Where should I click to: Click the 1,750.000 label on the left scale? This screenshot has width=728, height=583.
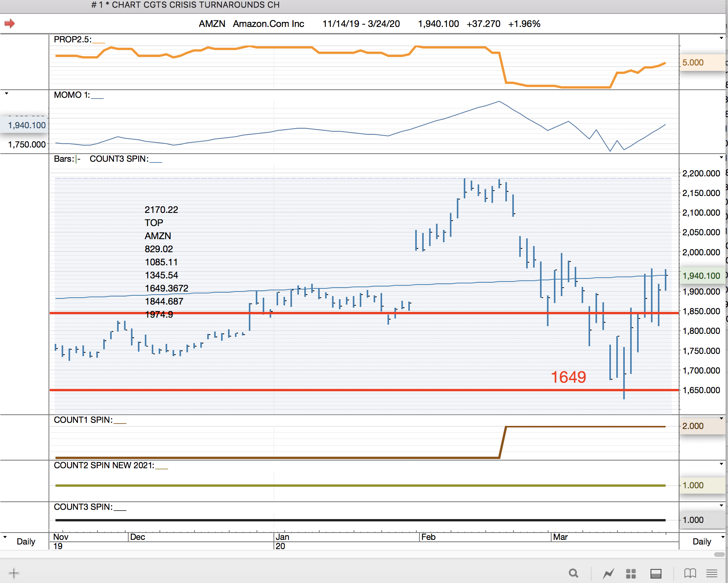point(27,144)
